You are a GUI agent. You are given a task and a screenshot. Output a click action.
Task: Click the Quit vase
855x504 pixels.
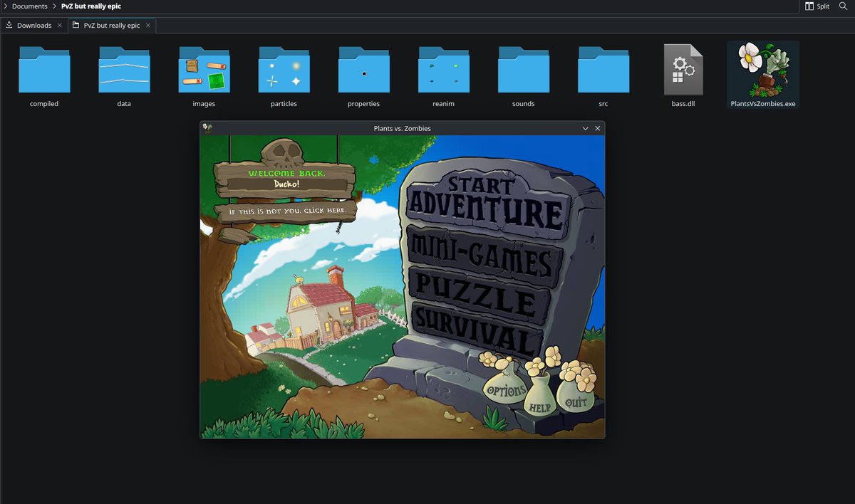(x=576, y=397)
